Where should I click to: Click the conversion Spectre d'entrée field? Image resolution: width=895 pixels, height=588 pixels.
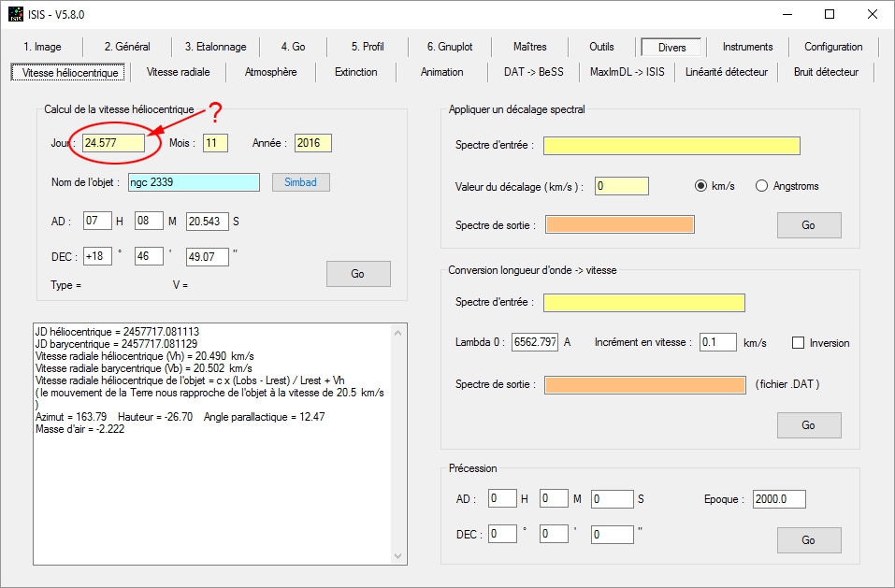(643, 302)
